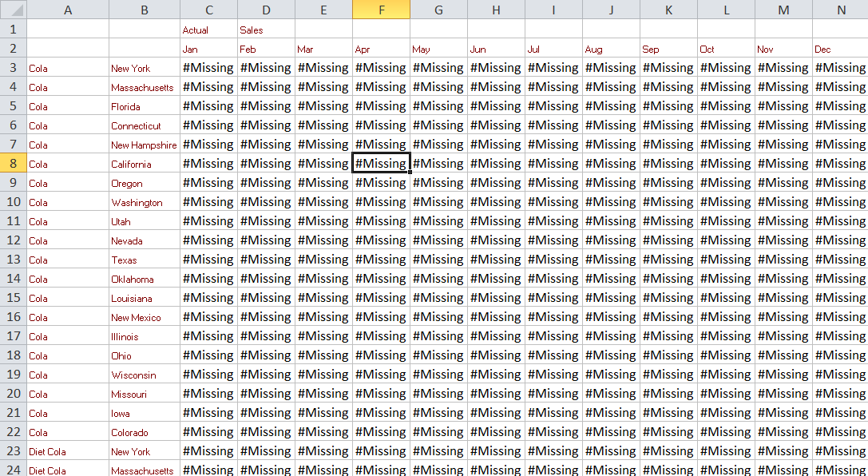Image resolution: width=868 pixels, height=476 pixels.
Task: Select the 'Connecticut' cell
Action: pos(145,125)
